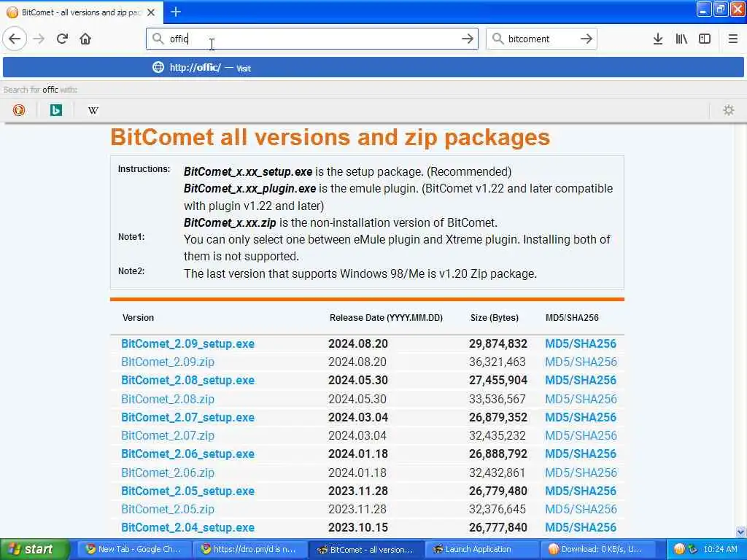Open MD5/SHA256 for 2.09 setup row
Viewport: 747px width, 560px height.
coord(581,344)
